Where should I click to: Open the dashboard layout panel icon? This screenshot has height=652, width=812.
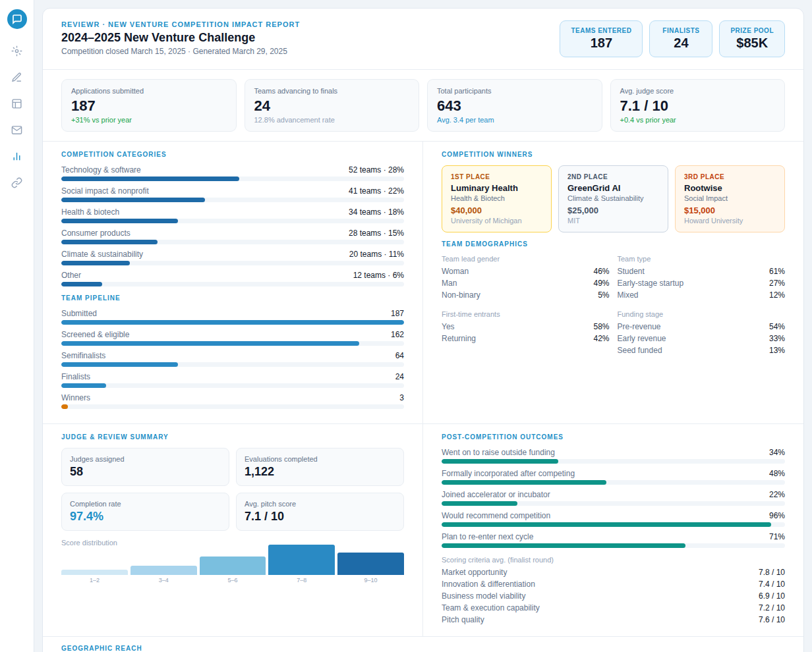point(16,103)
